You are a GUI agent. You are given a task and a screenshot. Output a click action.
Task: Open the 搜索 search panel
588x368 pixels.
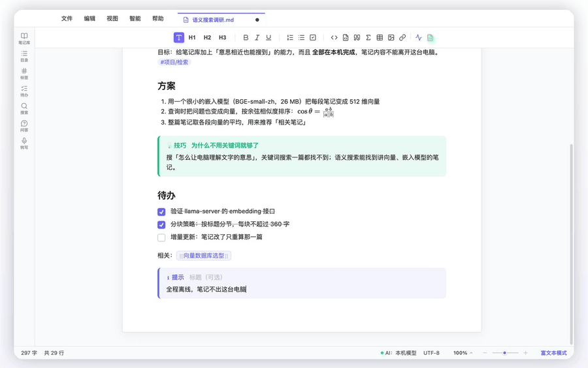pyautogui.click(x=24, y=108)
